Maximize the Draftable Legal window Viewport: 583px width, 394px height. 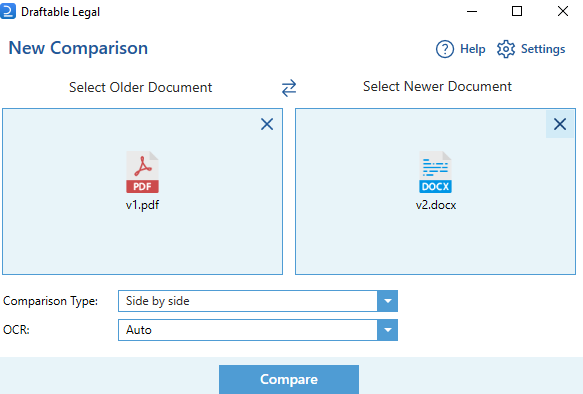point(517,12)
